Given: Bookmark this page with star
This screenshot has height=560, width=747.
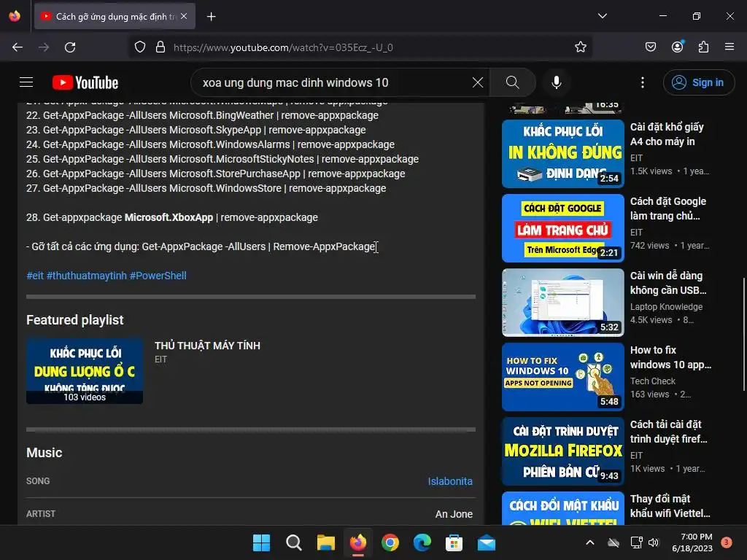Looking at the screenshot, I should [x=580, y=47].
